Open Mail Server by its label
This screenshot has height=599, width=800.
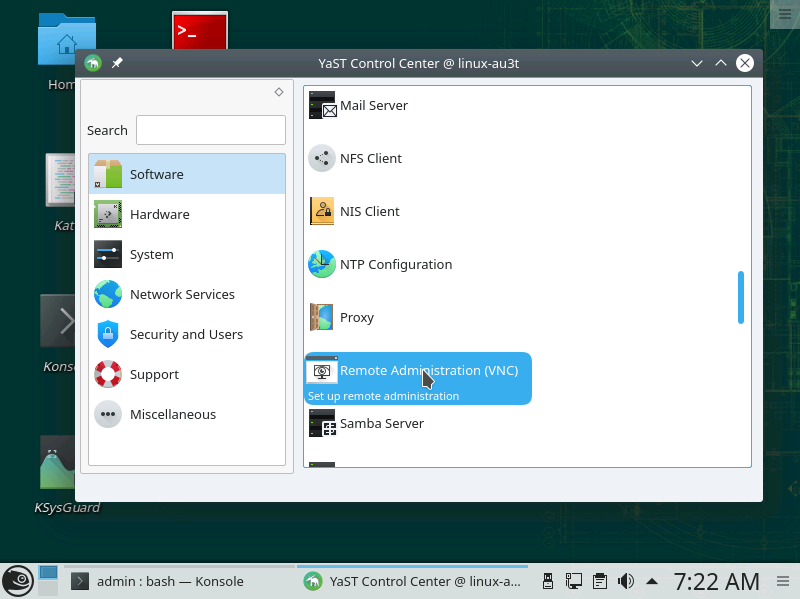pyautogui.click(x=374, y=106)
